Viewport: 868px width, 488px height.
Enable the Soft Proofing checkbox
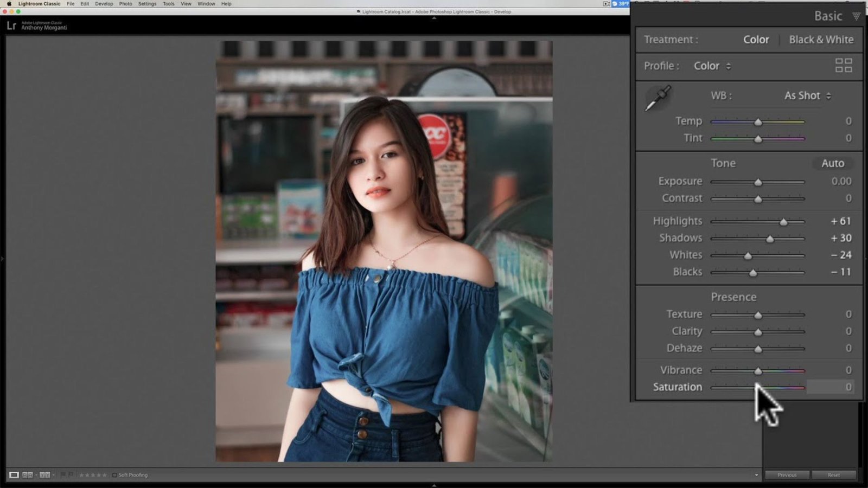pyautogui.click(x=114, y=475)
